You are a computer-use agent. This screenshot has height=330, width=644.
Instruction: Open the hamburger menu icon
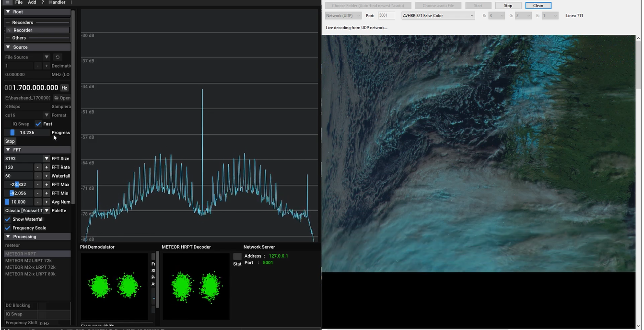click(7, 2)
